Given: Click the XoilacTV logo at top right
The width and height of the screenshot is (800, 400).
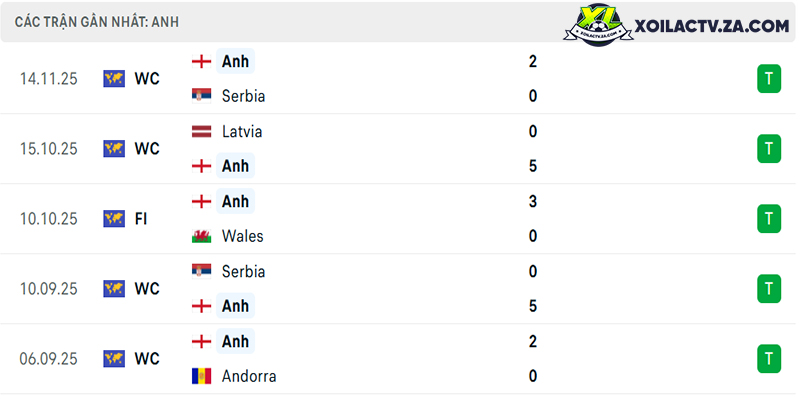Looking at the screenshot, I should click(x=676, y=24).
